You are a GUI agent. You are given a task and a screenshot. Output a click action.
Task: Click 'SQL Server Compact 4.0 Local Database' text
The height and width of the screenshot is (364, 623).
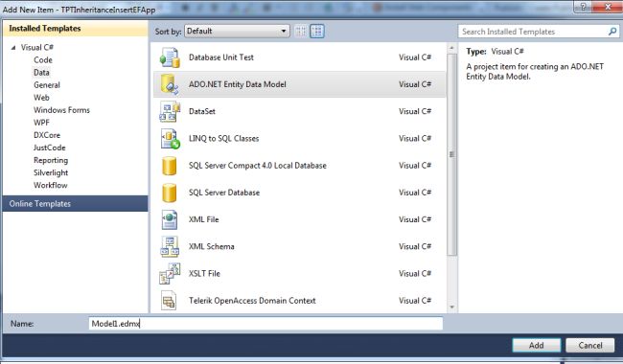[x=258, y=166]
